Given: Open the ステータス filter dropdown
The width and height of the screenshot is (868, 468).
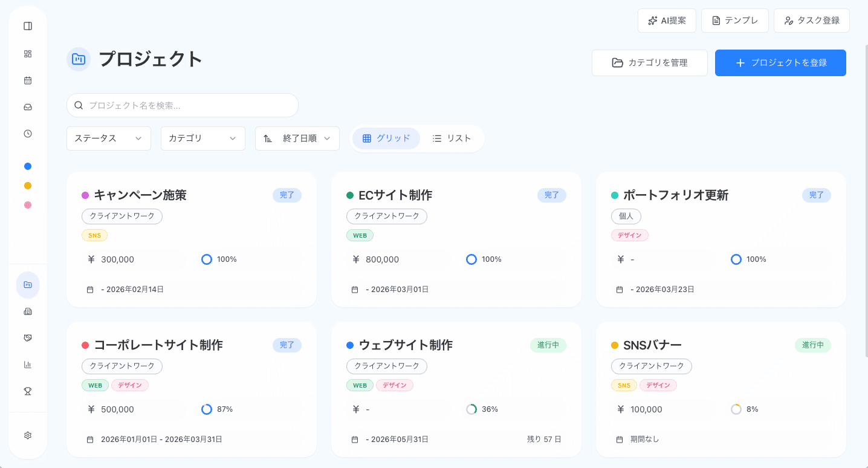Looking at the screenshot, I should pyautogui.click(x=108, y=138).
